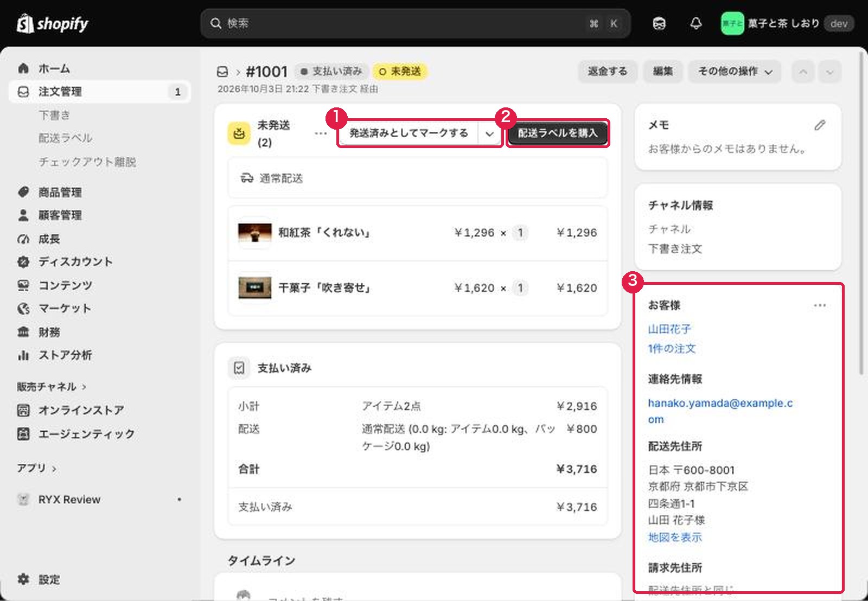Open マーケット in the sidebar
Screen dimensions: 868x601
pos(65,308)
